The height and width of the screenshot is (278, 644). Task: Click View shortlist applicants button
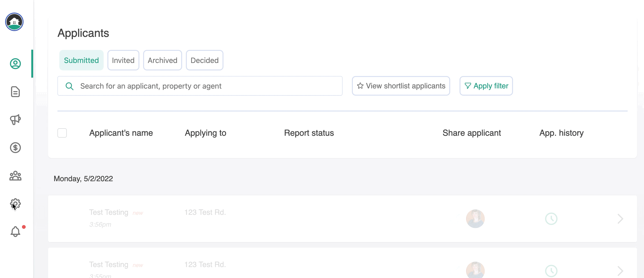401,86
